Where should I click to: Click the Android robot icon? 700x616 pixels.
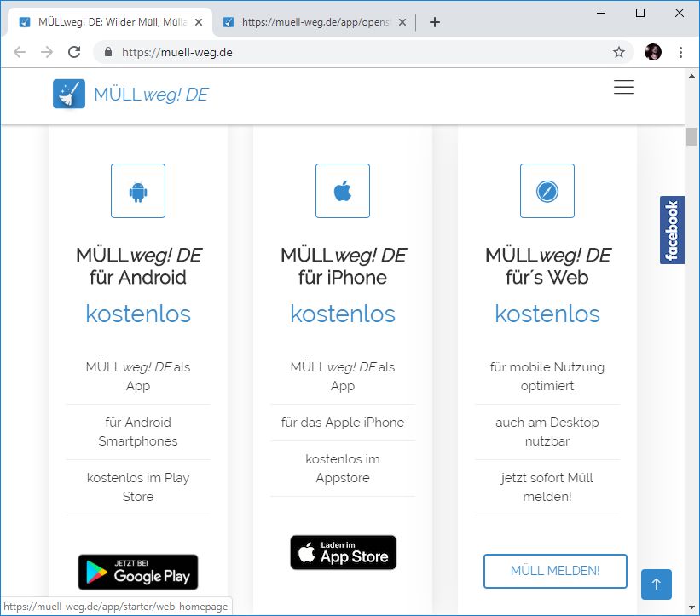(138, 192)
